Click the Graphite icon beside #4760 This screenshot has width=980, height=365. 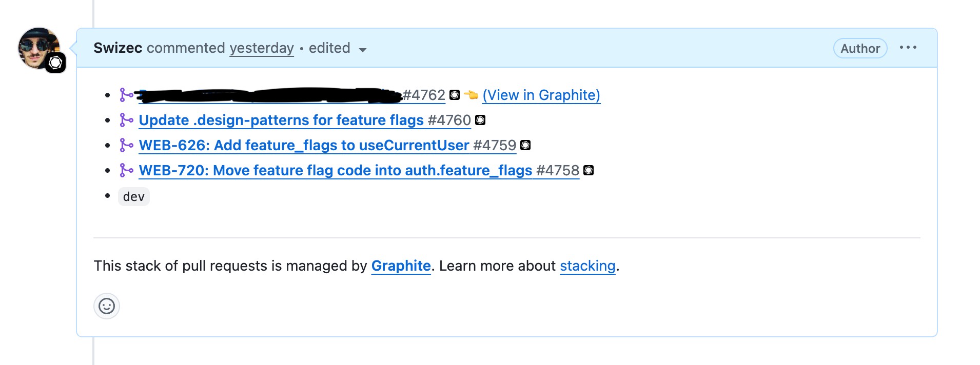point(480,120)
